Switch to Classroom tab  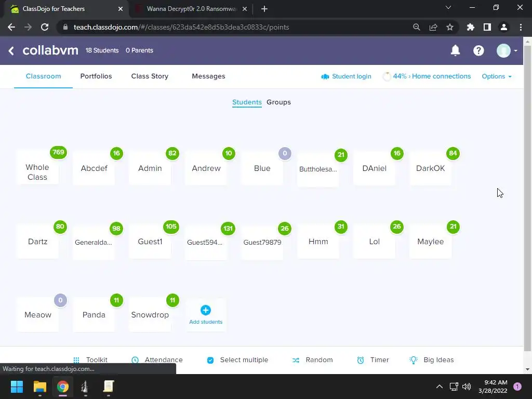coord(44,76)
